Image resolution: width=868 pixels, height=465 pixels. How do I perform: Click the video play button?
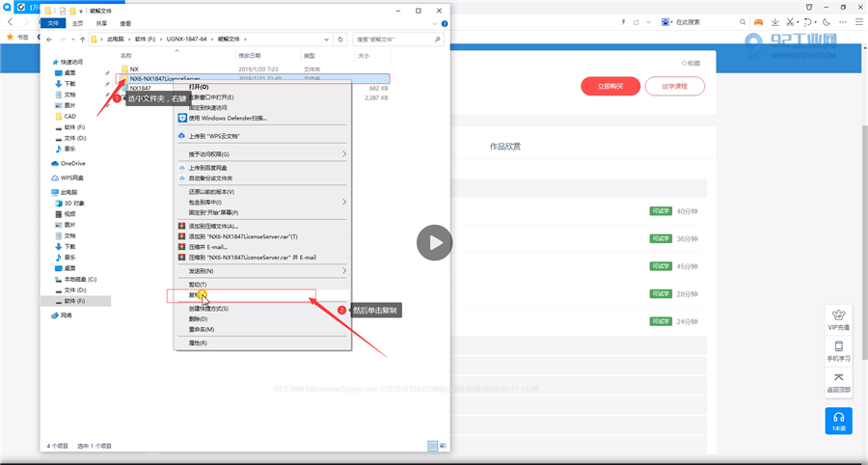(x=435, y=242)
